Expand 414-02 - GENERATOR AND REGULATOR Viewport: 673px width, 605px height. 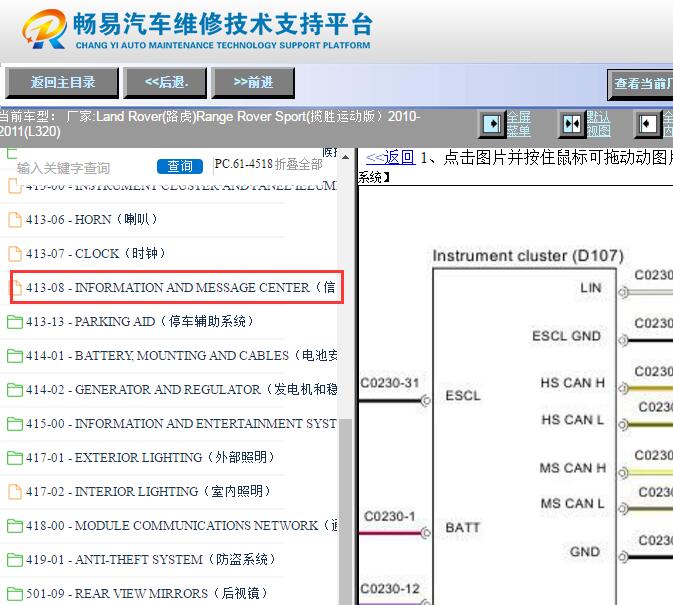click(x=181, y=389)
